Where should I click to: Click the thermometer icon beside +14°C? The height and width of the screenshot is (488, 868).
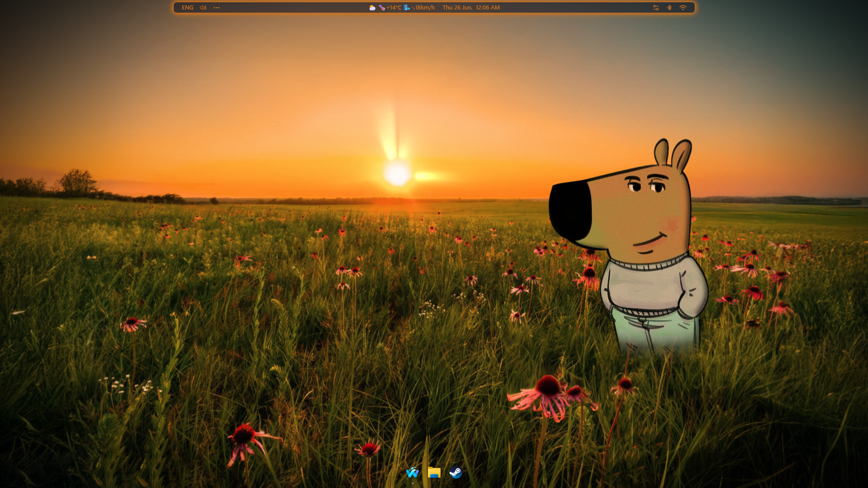tap(382, 8)
